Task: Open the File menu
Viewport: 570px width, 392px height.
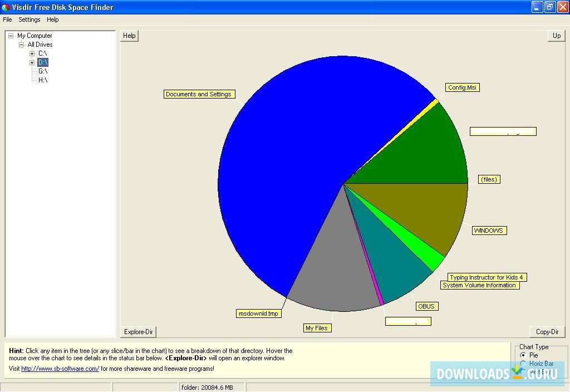Action: point(7,19)
